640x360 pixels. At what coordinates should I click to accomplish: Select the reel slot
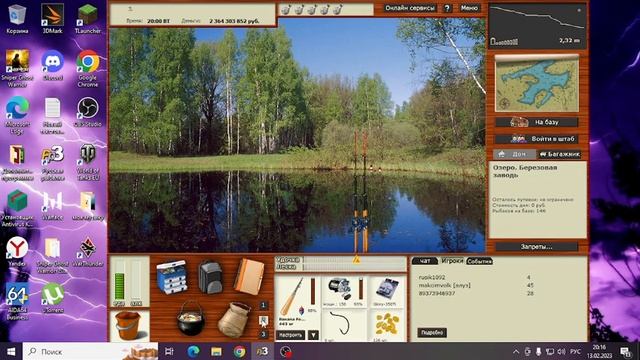[344, 291]
